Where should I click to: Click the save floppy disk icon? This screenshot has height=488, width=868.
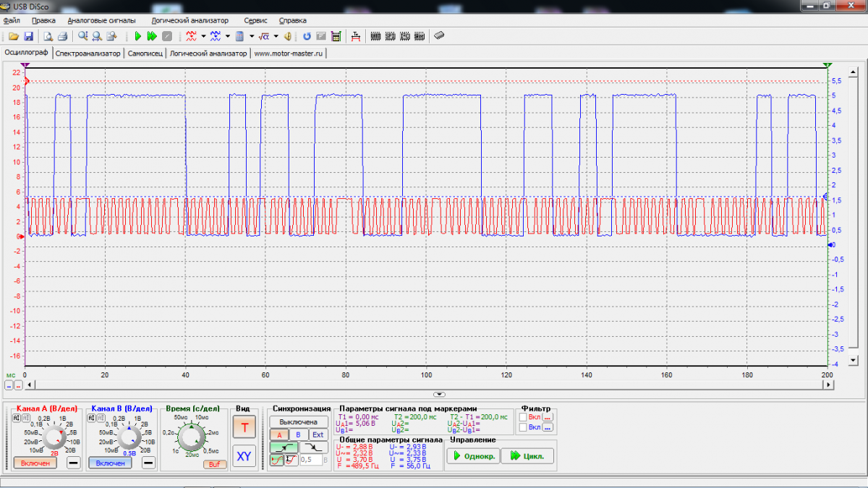(29, 36)
